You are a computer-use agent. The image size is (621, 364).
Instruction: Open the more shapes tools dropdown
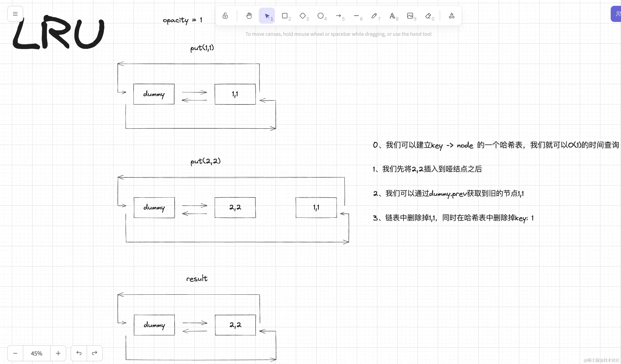(452, 16)
